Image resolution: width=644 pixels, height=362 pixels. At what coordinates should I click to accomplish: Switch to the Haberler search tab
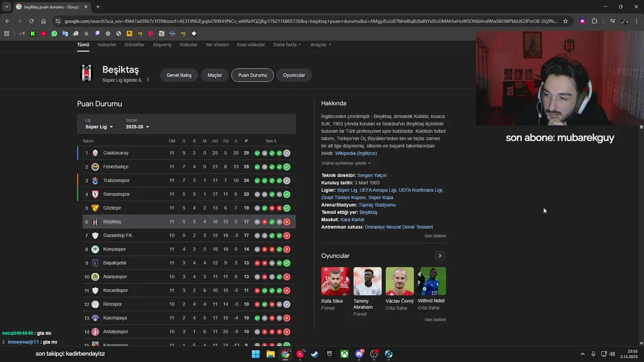tap(107, 45)
